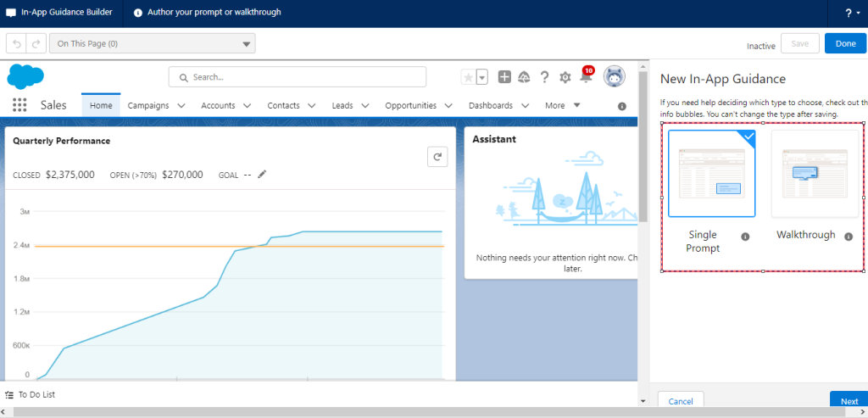The height and width of the screenshot is (418, 868).
Task: Open the To Do List utility item
Action: point(31,395)
